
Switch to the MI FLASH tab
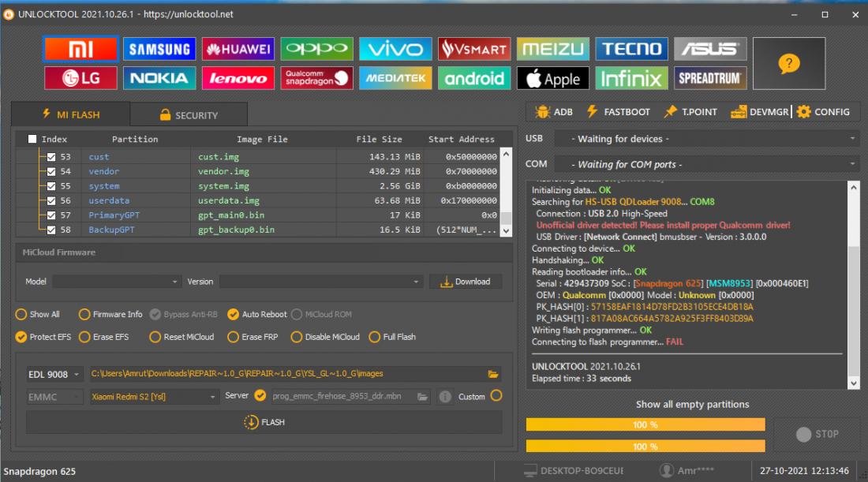71,114
